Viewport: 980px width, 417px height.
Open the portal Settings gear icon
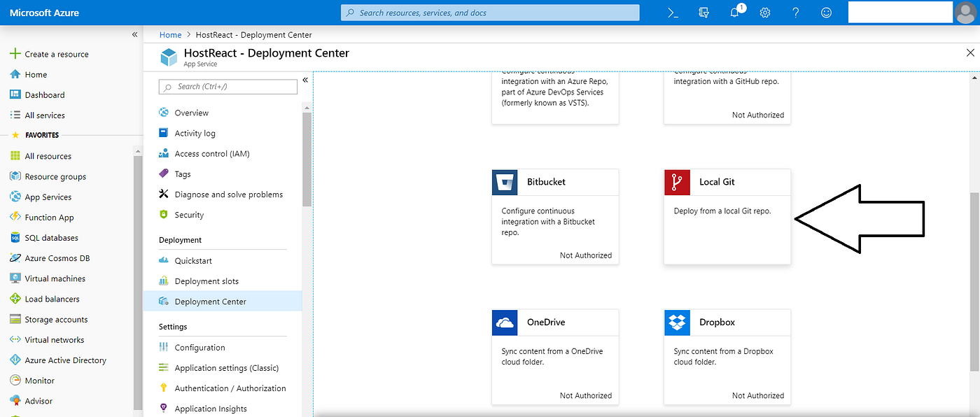coord(764,12)
